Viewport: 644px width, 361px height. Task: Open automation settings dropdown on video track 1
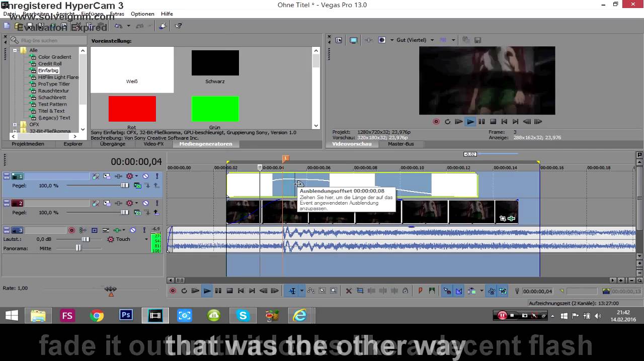(x=136, y=176)
